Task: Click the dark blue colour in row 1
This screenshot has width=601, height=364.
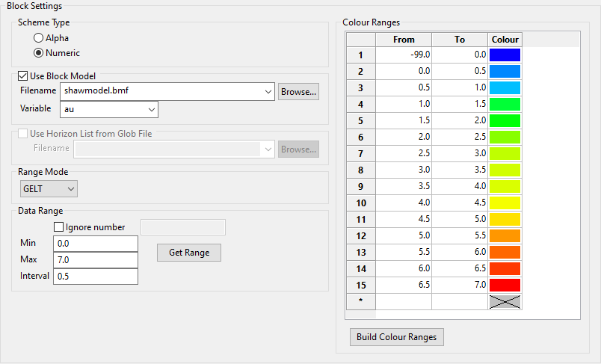Action: tap(505, 55)
